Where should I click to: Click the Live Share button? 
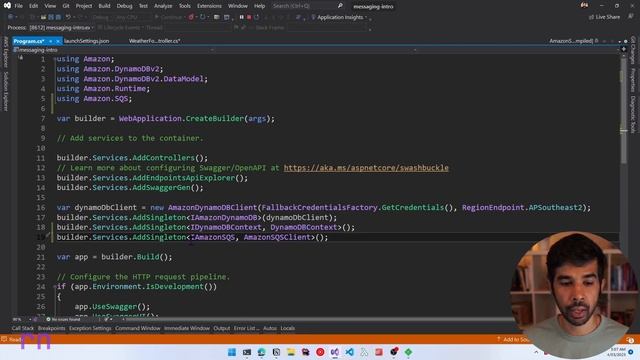pyautogui.click(x=604, y=17)
